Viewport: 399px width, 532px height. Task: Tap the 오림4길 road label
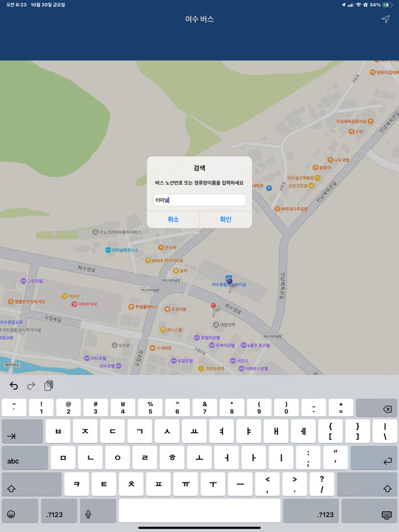(53, 319)
